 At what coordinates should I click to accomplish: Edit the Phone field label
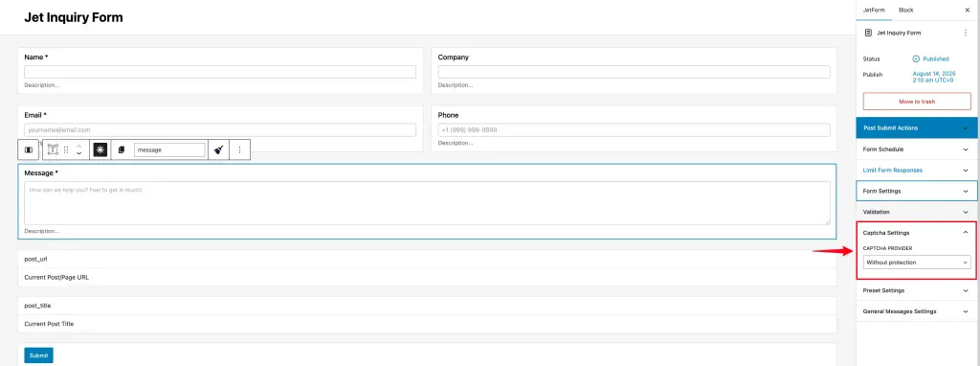(x=448, y=115)
